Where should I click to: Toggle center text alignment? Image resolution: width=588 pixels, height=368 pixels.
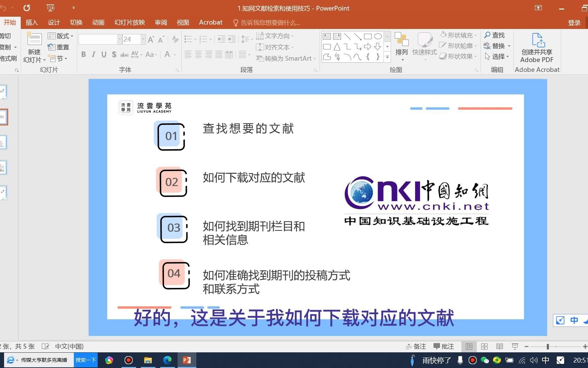198,55
